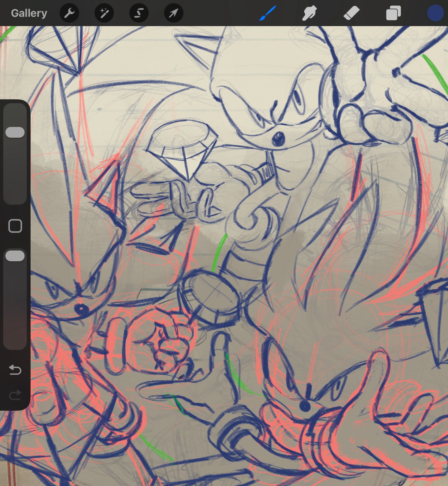Click bottom of the brush size slider track
Screen dimensions: 448x486
[x=15, y=198]
